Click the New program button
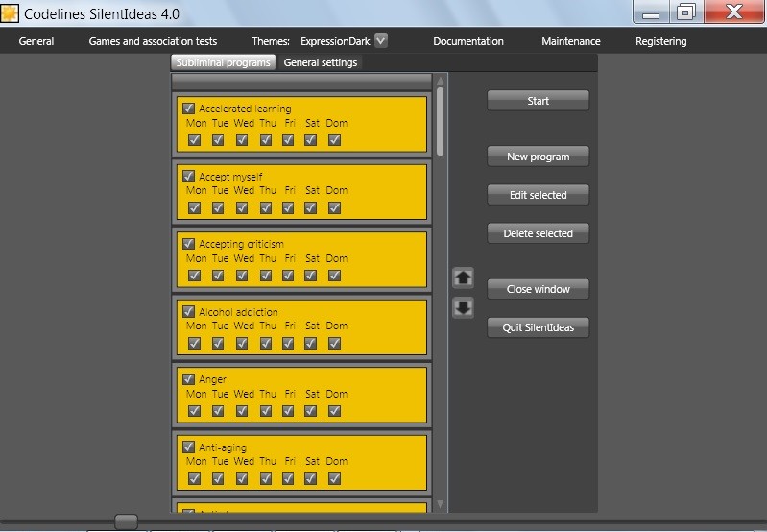Screen dimensions: 767x532 click(538, 157)
